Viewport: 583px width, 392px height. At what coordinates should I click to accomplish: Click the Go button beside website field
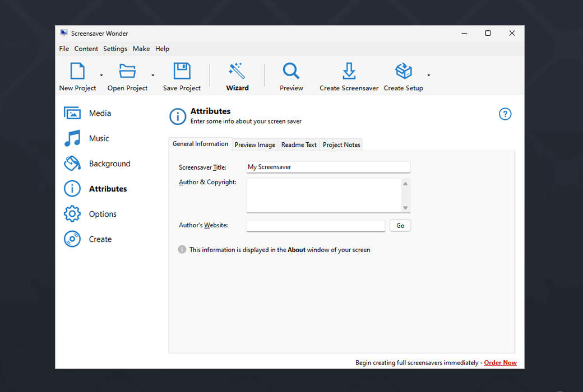coord(400,226)
